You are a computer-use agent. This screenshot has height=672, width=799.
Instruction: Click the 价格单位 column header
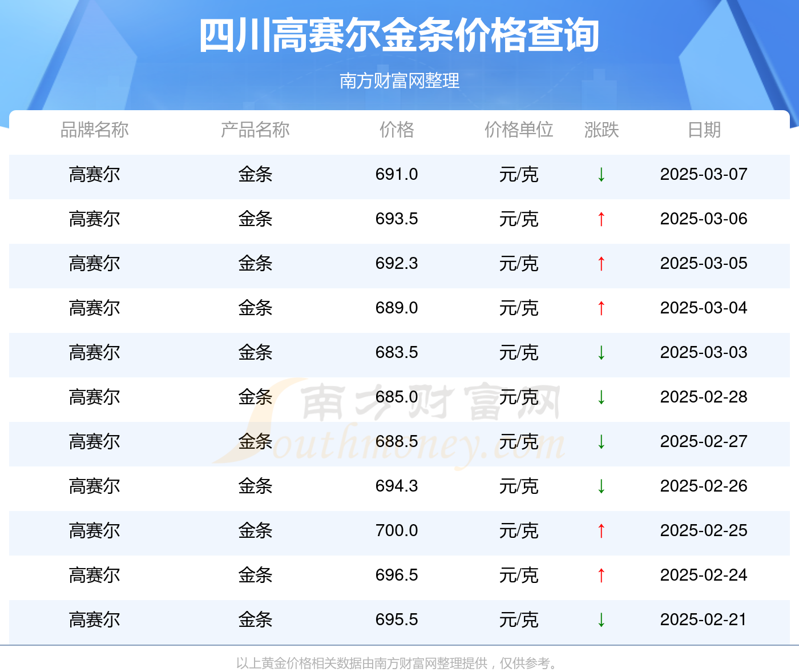[x=519, y=130]
